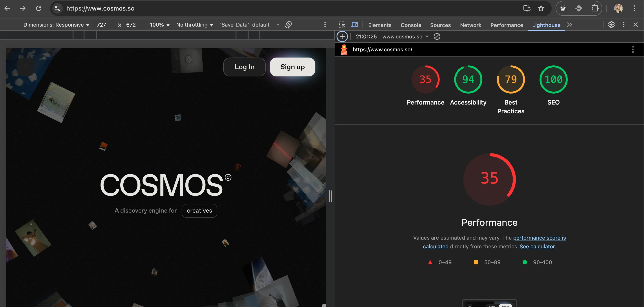The height and width of the screenshot is (307, 644).
Task: Click the 90–100 green legend entry
Action: pyautogui.click(x=537, y=262)
